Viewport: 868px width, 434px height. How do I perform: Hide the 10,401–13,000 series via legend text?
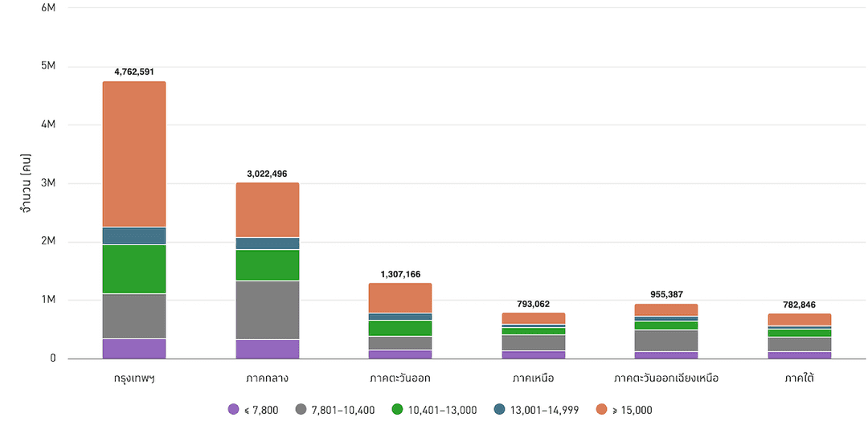pos(442,410)
